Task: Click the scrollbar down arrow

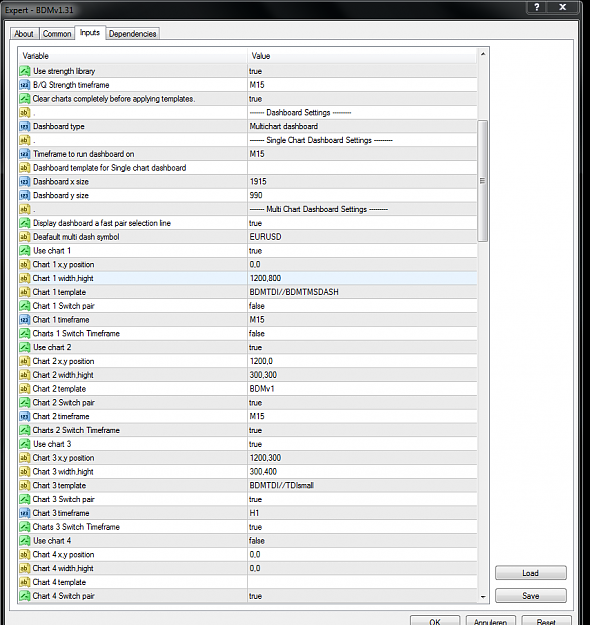Action: [x=483, y=597]
